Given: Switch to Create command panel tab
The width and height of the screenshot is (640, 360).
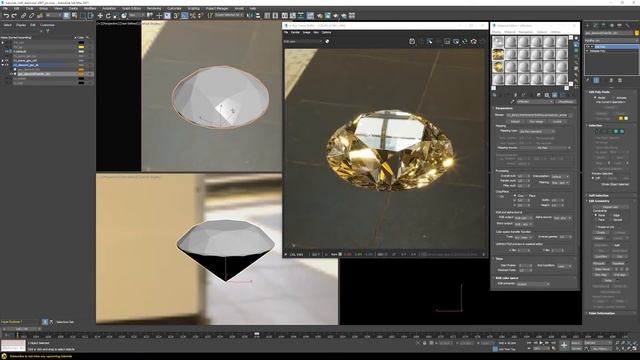Looking at the screenshot, I should 588,25.
